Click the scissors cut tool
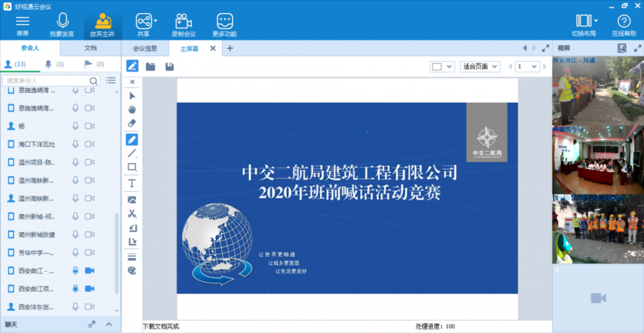Image resolution: width=644 pixels, height=333 pixels. [132, 213]
